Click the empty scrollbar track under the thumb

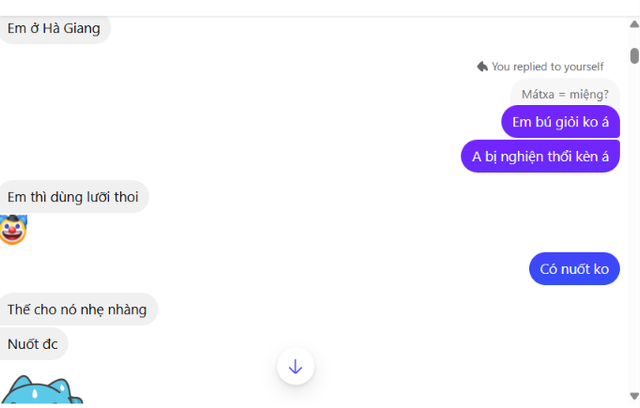tap(634, 224)
